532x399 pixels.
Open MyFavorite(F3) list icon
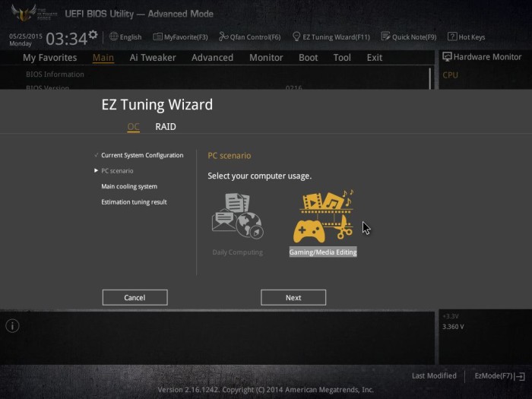click(157, 36)
